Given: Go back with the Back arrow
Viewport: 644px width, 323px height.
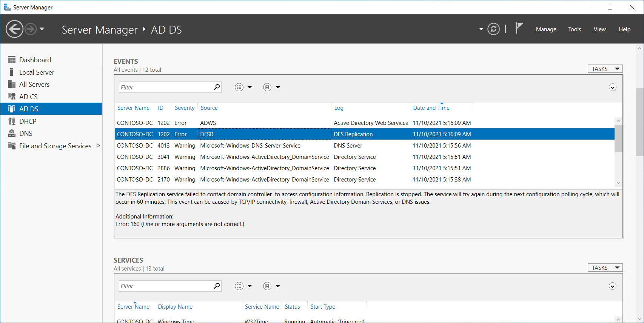Looking at the screenshot, I should point(14,29).
